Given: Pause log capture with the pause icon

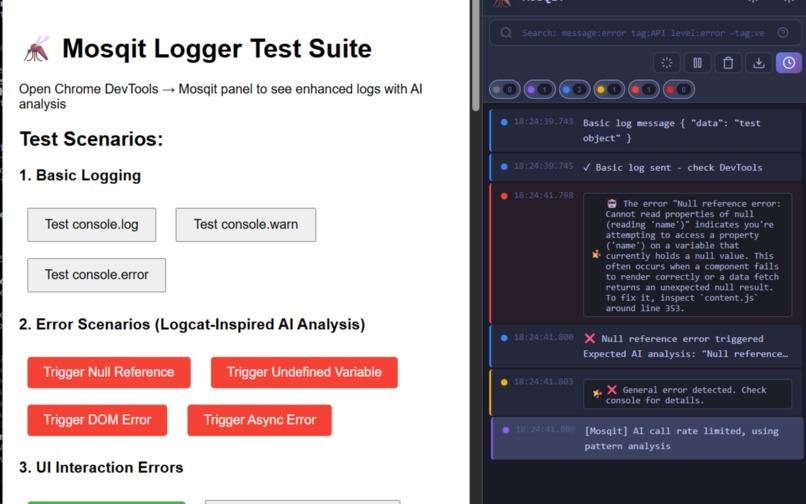Looking at the screenshot, I should point(698,63).
